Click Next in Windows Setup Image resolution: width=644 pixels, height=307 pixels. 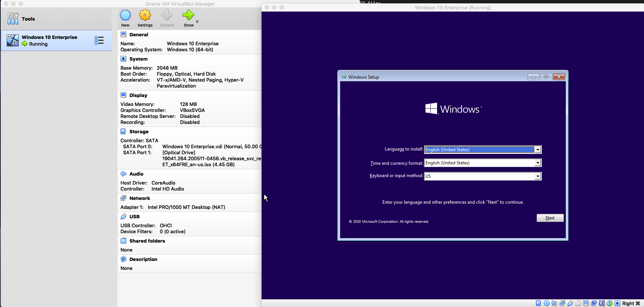coord(550,218)
